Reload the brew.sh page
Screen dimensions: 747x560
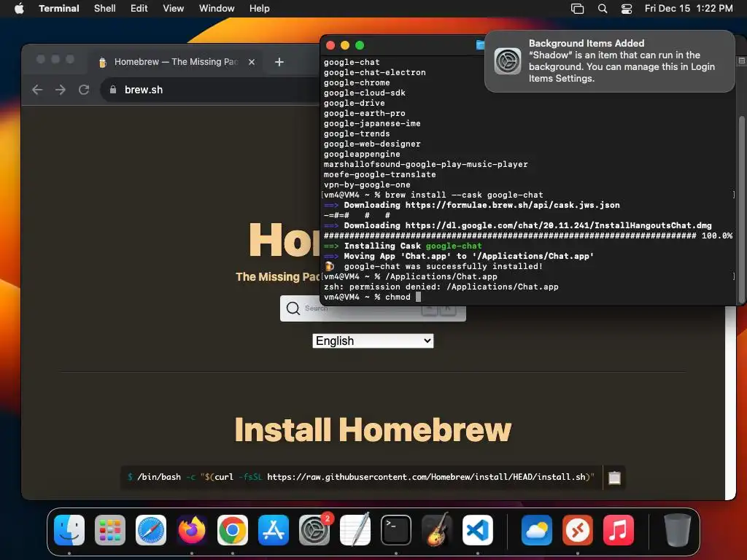[x=84, y=90]
